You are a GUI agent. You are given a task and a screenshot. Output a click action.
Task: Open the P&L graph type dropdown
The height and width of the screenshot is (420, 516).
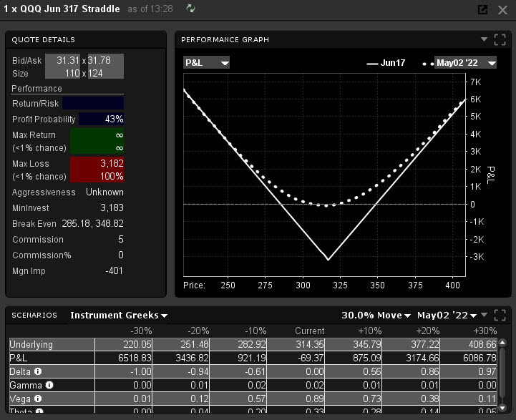pyautogui.click(x=206, y=62)
